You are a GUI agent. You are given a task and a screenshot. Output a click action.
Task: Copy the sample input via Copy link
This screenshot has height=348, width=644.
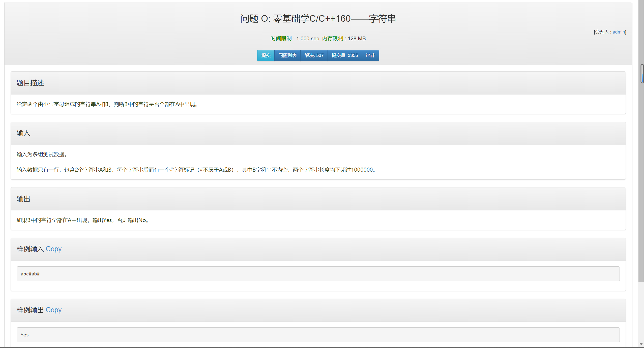click(53, 249)
